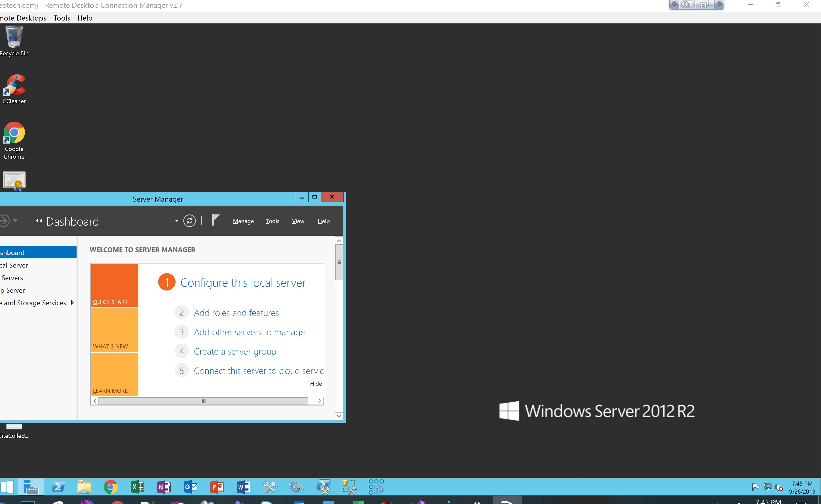Launch PowerShell from the remote taskbar
Screen dimensions: 821x504
point(58,487)
